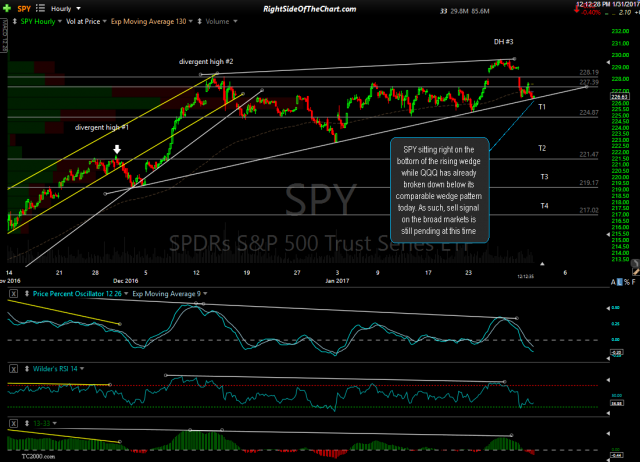Click move arrows of Price Percent Oscillator pane
This screenshot has height=462, width=640.
[x=27, y=293]
